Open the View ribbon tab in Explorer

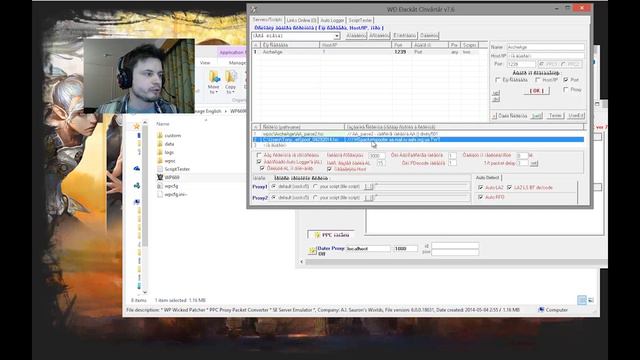click(205, 63)
